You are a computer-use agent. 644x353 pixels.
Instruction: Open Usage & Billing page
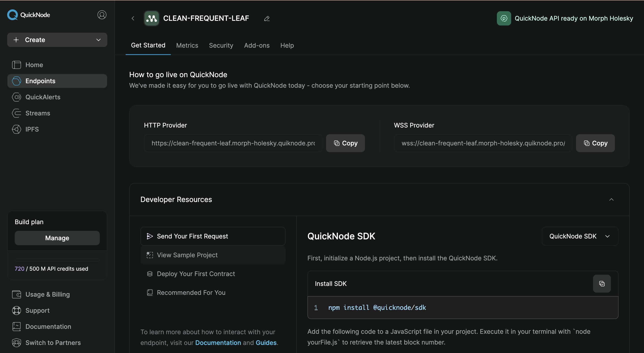[x=57, y=294]
